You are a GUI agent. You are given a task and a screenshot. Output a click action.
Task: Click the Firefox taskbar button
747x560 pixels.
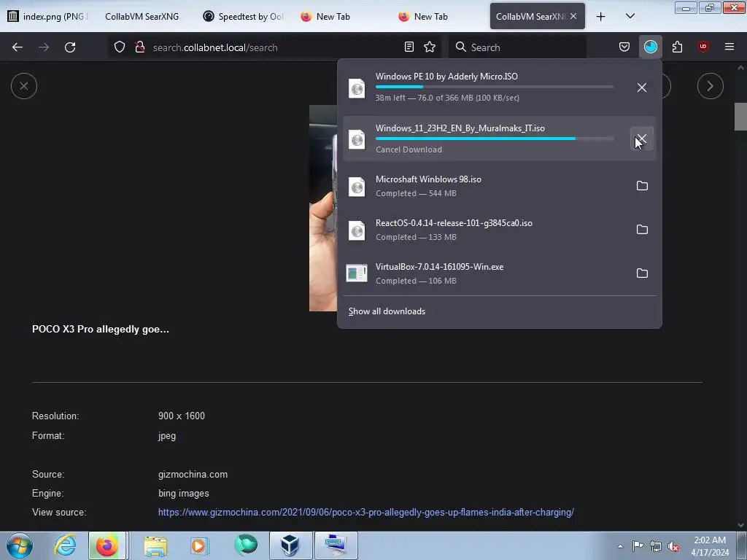[x=107, y=545]
